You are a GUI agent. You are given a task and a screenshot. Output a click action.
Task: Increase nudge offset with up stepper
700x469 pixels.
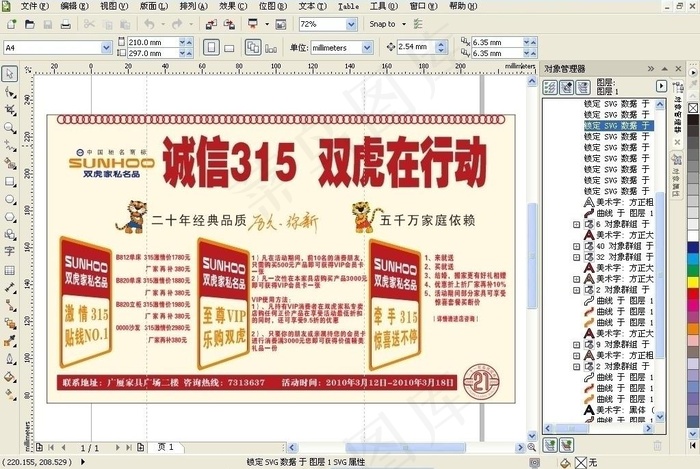click(x=441, y=44)
